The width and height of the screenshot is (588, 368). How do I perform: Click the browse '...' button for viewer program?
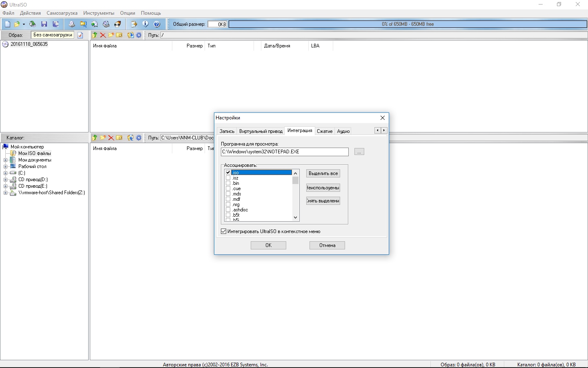click(x=359, y=152)
